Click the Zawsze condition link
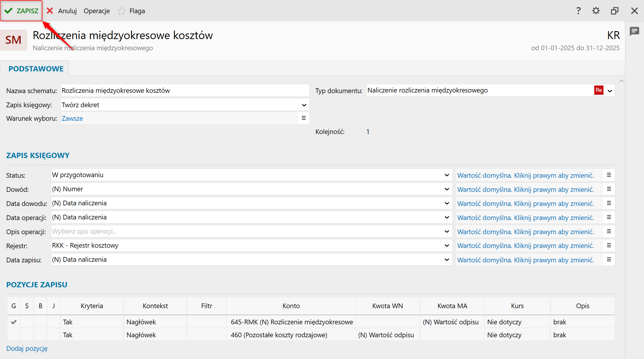The image size is (644, 359). click(72, 118)
